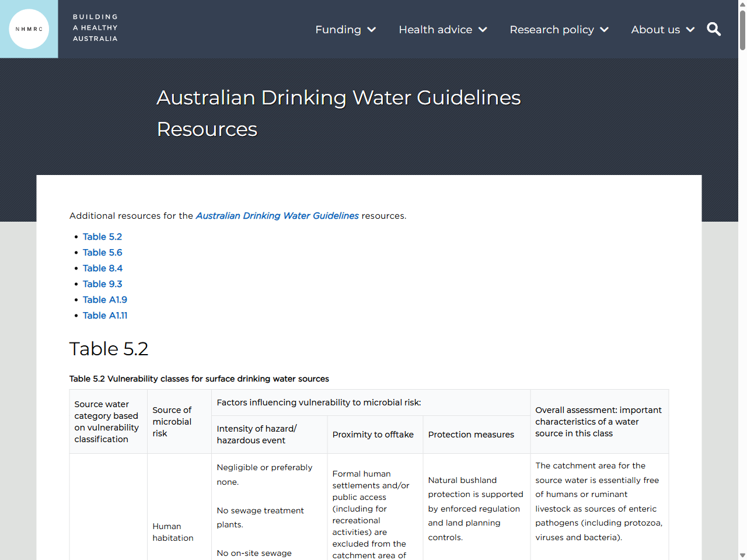
Task: Click the Table 8.4 bullet link
Action: tap(102, 268)
